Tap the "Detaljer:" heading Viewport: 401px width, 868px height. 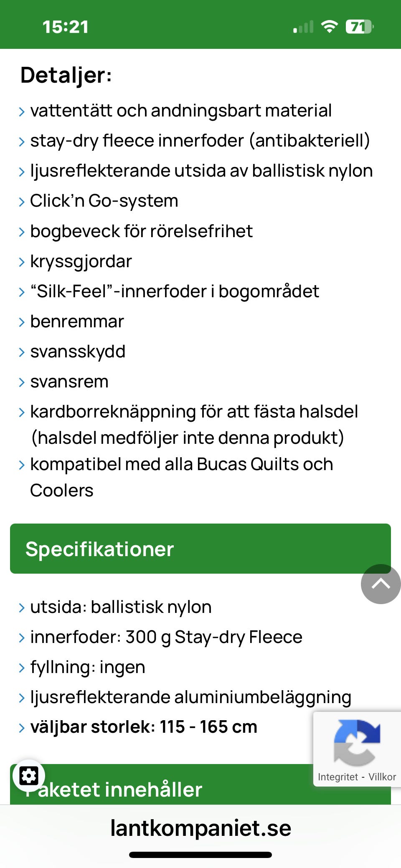[66, 75]
